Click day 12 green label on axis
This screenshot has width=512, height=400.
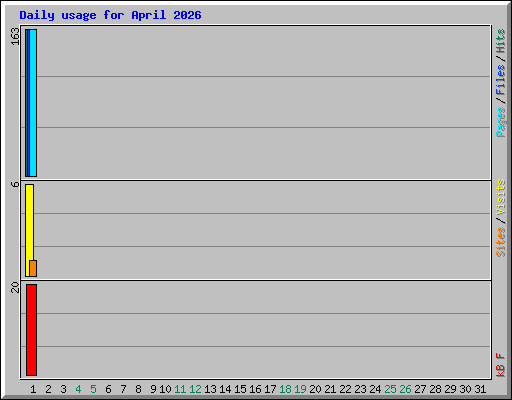click(195, 389)
